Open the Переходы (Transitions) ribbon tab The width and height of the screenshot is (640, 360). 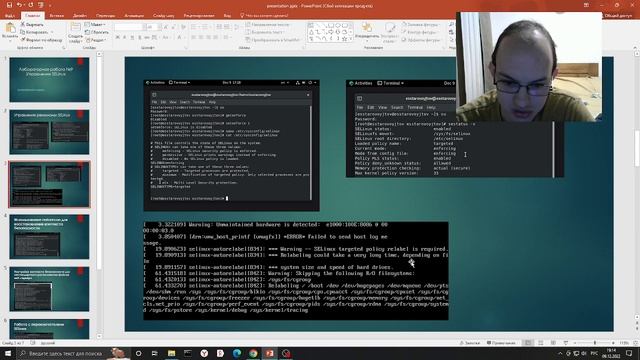(x=106, y=16)
